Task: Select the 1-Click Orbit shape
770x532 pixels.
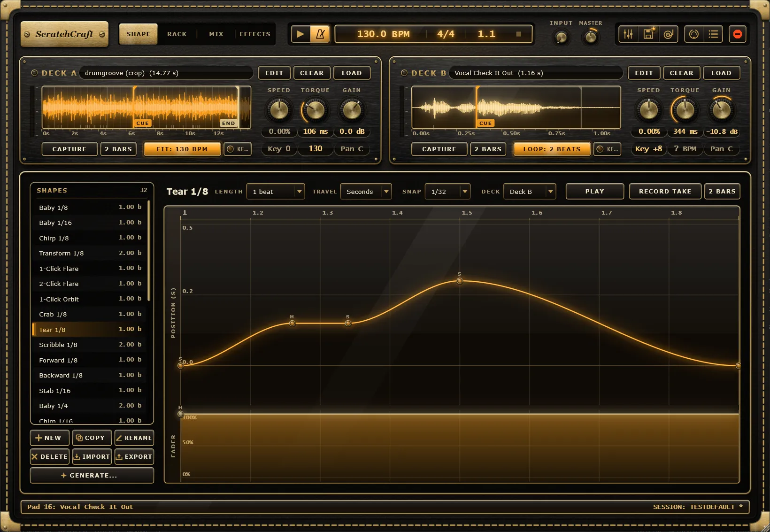Action: (90, 299)
